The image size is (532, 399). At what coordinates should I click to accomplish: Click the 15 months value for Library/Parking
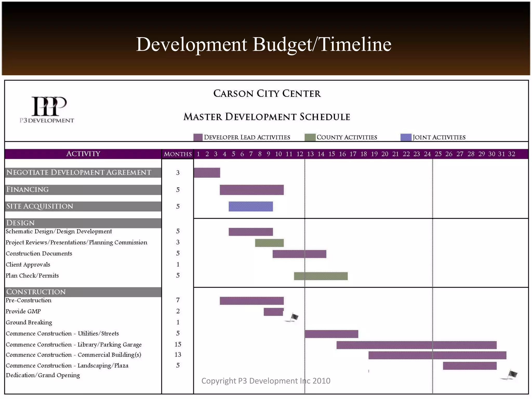178,344
